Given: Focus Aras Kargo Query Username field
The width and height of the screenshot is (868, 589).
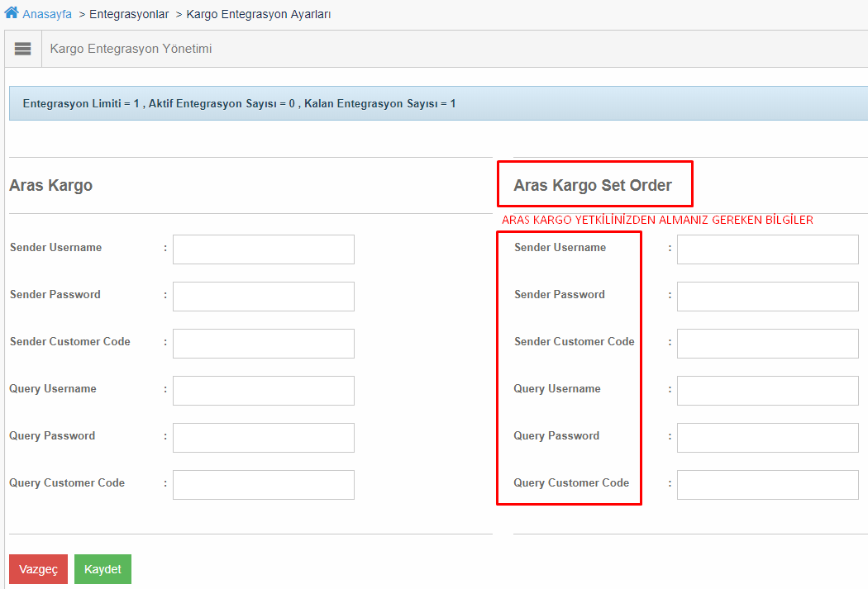Looking at the screenshot, I should click(x=264, y=391).
